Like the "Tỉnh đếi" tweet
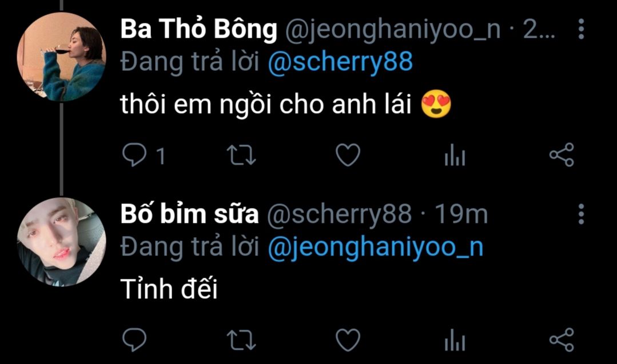 (x=347, y=339)
